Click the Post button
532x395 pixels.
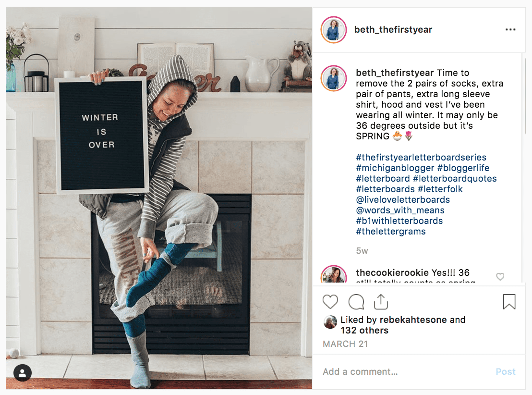coord(506,371)
